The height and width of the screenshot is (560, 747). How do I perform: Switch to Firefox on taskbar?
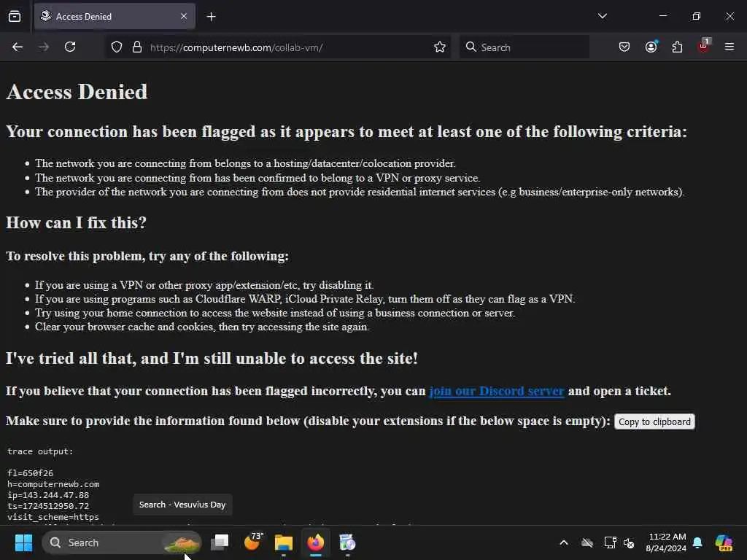point(315,542)
